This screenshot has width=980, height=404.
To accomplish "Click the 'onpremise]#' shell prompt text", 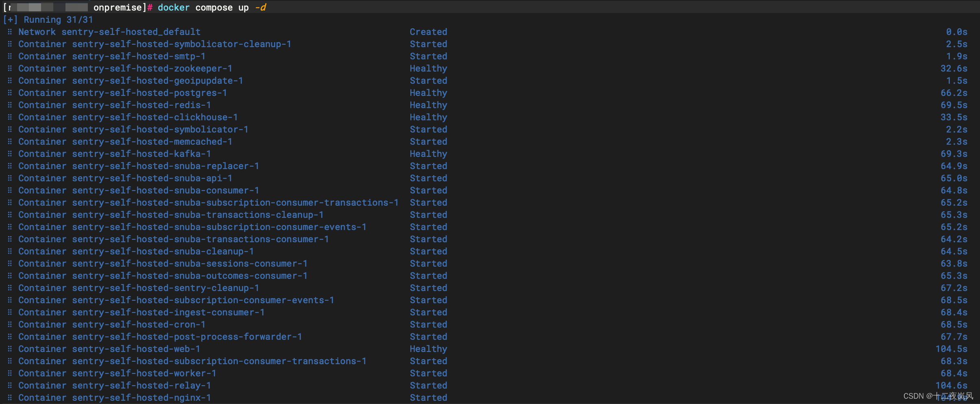I will (x=123, y=7).
